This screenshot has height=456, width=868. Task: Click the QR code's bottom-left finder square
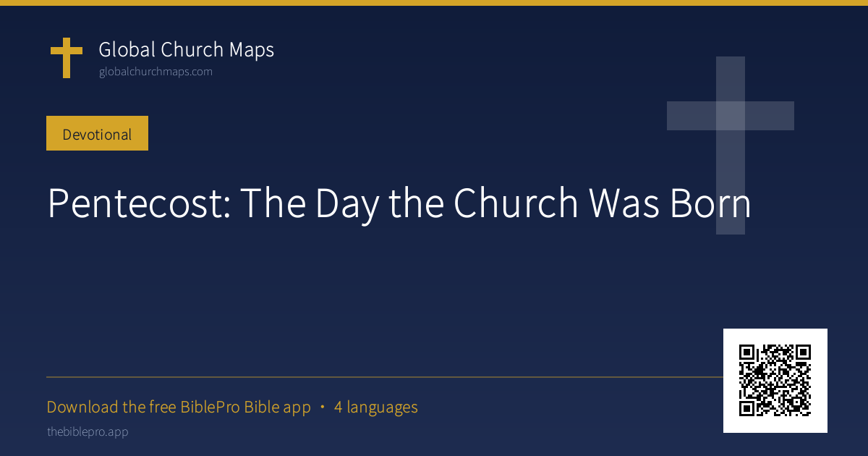[x=747, y=409]
